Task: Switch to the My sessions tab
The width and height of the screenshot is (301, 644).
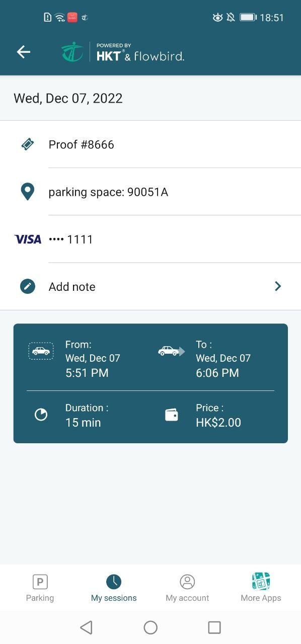Action: click(x=114, y=588)
